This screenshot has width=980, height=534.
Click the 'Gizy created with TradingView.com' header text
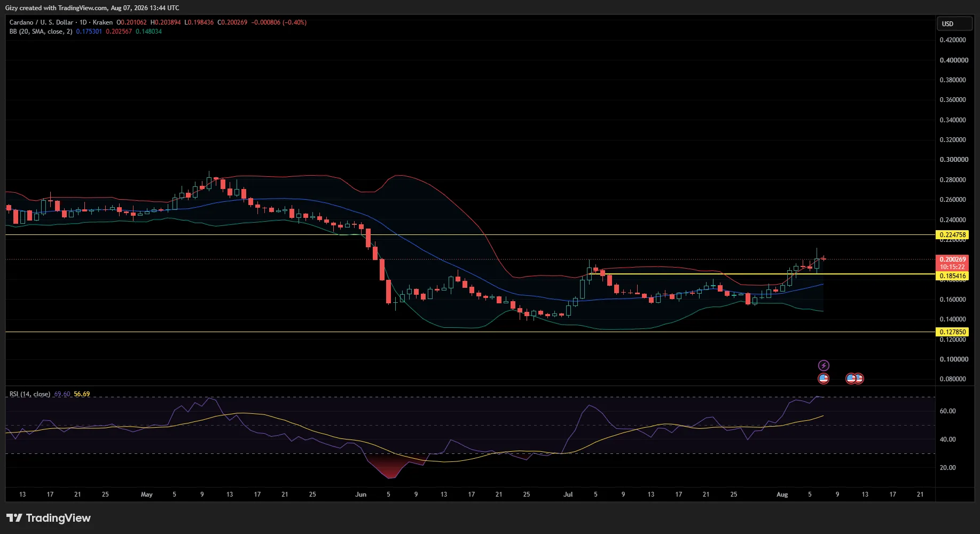point(56,8)
